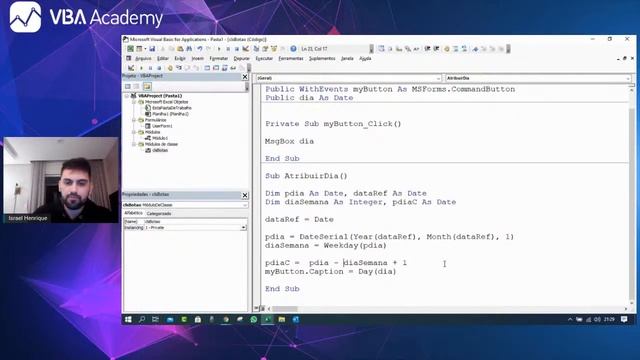Click the Save icon in the toolbar
Viewport: 640px width, 360px height.
pos(152,49)
